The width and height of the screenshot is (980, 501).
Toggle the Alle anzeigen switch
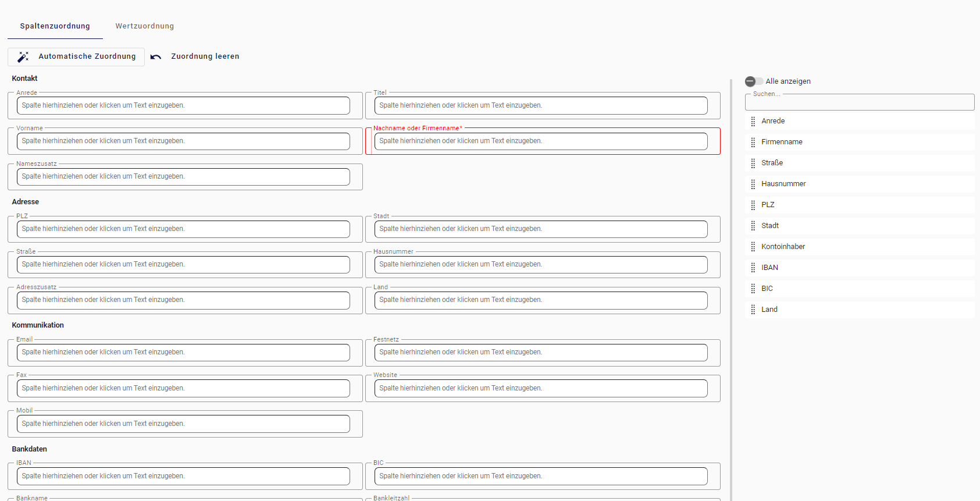[x=754, y=81]
